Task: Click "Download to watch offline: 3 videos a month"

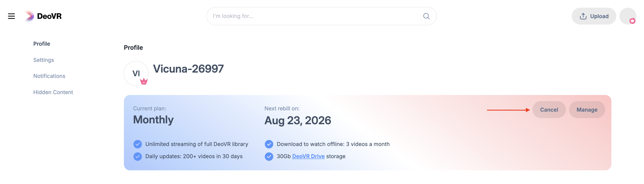Action: (x=333, y=145)
